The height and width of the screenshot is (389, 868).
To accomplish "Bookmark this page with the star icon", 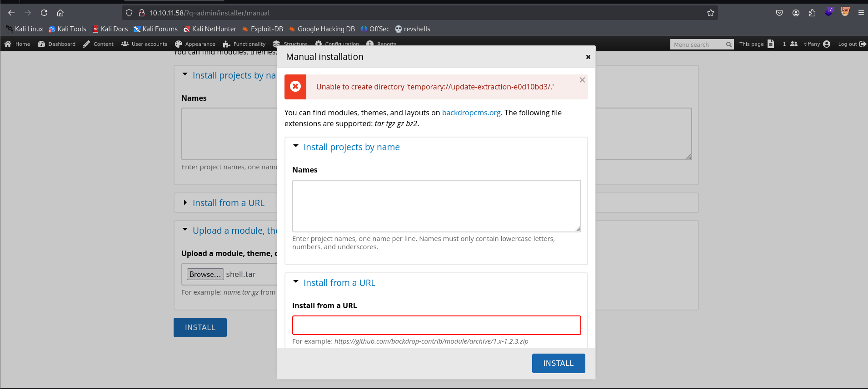I will [x=711, y=13].
